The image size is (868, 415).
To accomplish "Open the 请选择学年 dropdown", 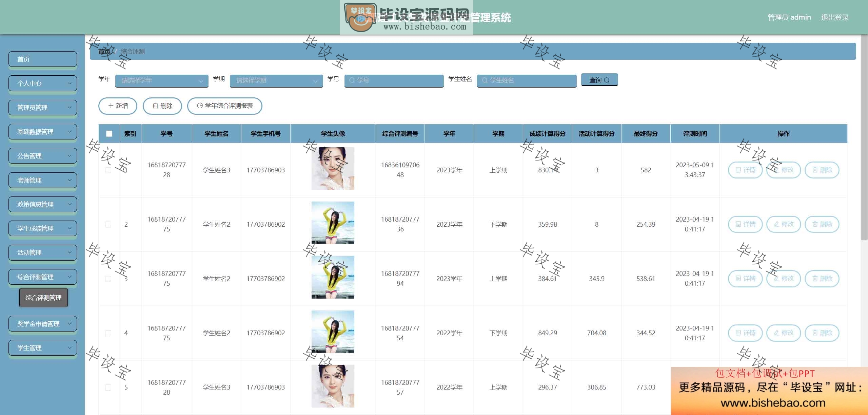I will coord(162,81).
